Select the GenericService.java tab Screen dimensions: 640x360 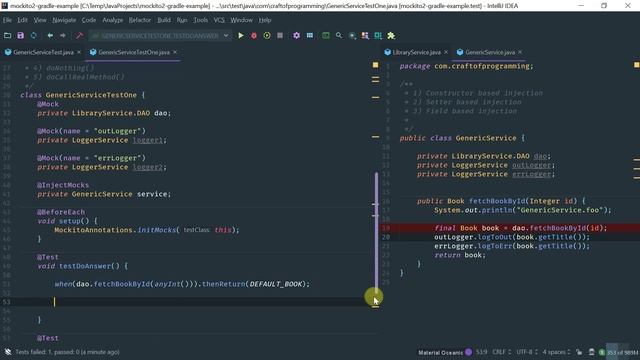click(490, 52)
